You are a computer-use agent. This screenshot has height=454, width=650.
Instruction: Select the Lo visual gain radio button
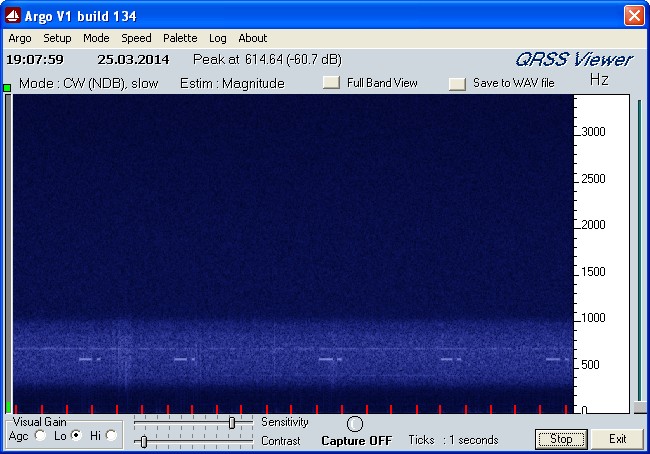(x=76, y=435)
